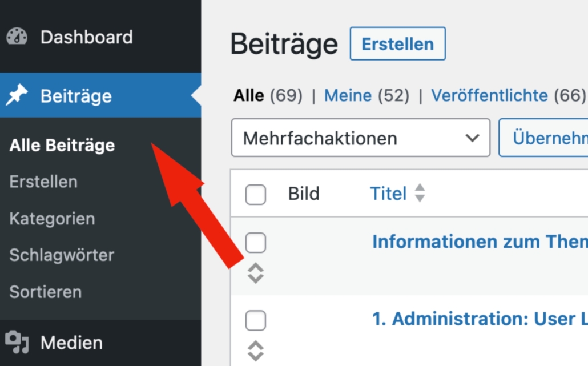Click the reorder arrows for Informationen post
The height and width of the screenshot is (366, 588).
click(256, 273)
